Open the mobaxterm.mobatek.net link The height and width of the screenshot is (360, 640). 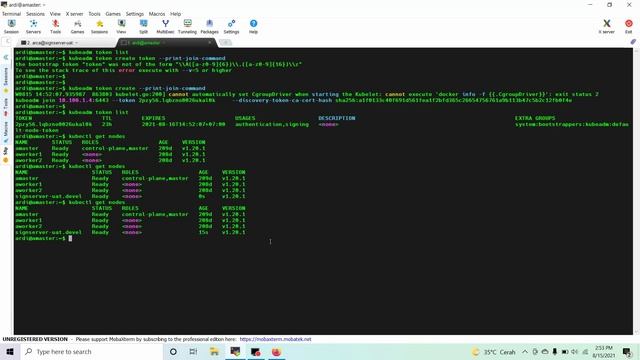(275, 339)
